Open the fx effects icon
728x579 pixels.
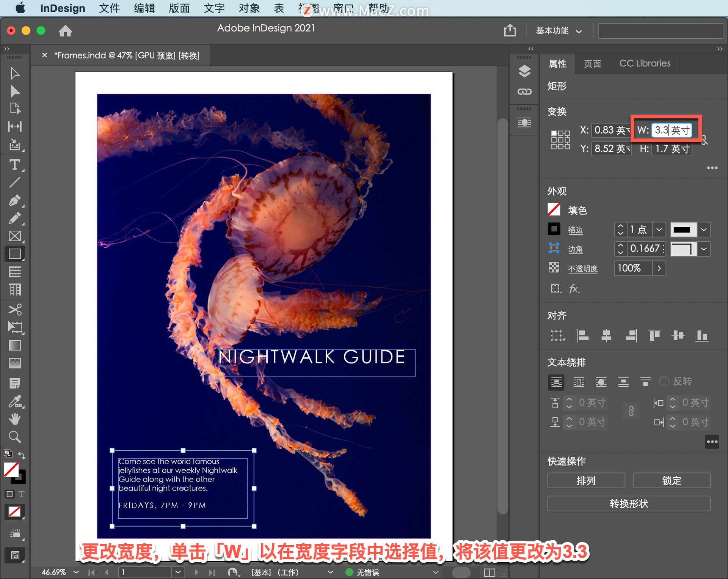tap(574, 289)
